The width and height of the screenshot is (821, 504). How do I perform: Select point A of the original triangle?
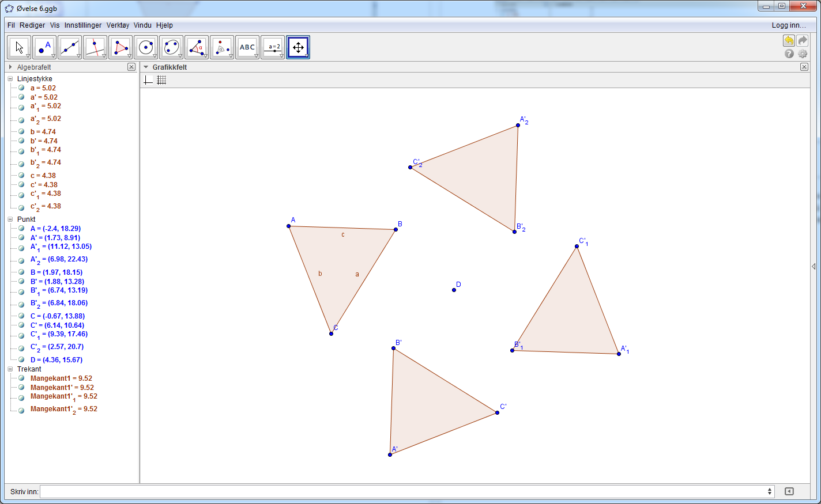point(289,226)
